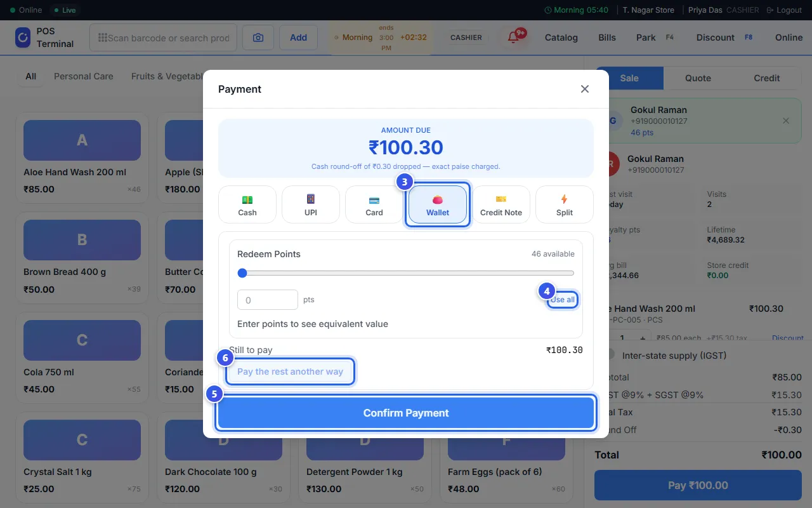Focus the barcode search field

tap(163, 37)
